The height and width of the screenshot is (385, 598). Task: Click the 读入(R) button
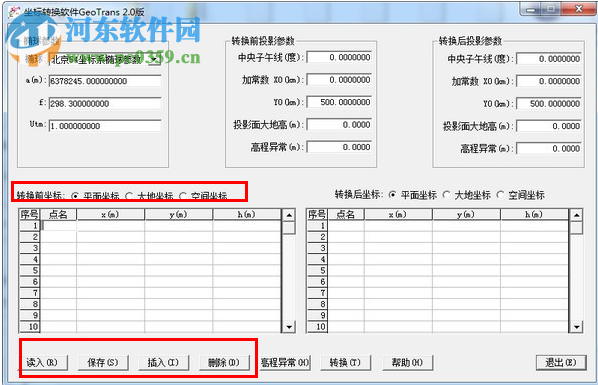coord(42,362)
